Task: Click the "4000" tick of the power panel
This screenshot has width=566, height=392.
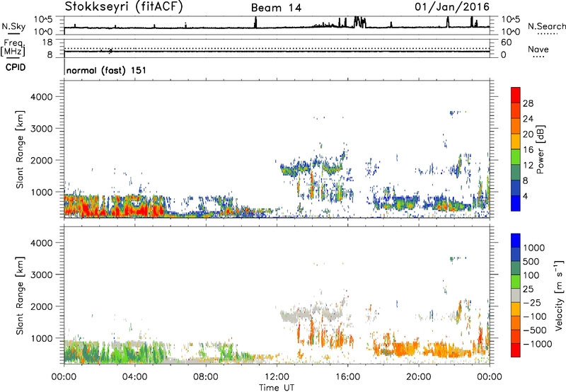Action: (x=41, y=97)
